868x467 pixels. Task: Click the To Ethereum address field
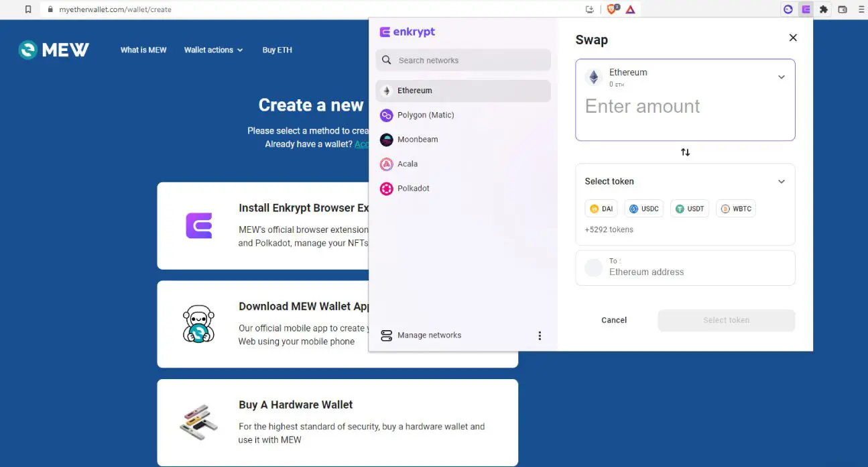(685, 268)
